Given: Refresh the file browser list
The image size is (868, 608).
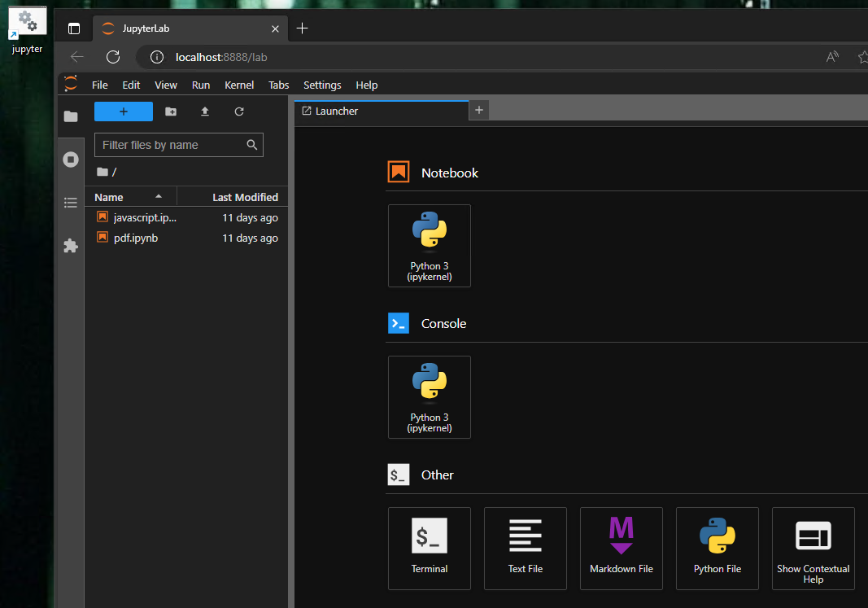Looking at the screenshot, I should click(x=239, y=112).
